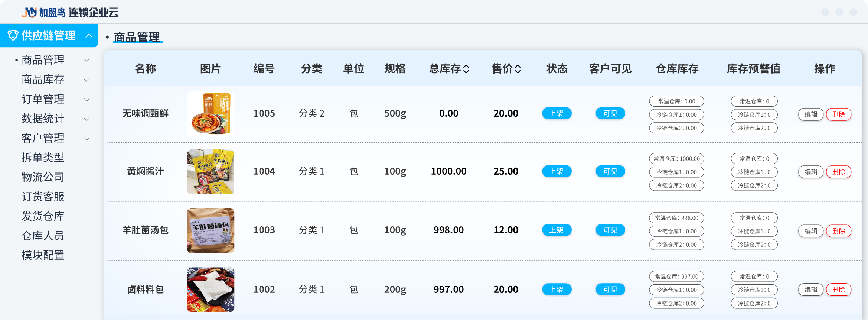Sort by 售价 using sort arrows
The height and width of the screenshot is (320, 868).
click(x=518, y=69)
